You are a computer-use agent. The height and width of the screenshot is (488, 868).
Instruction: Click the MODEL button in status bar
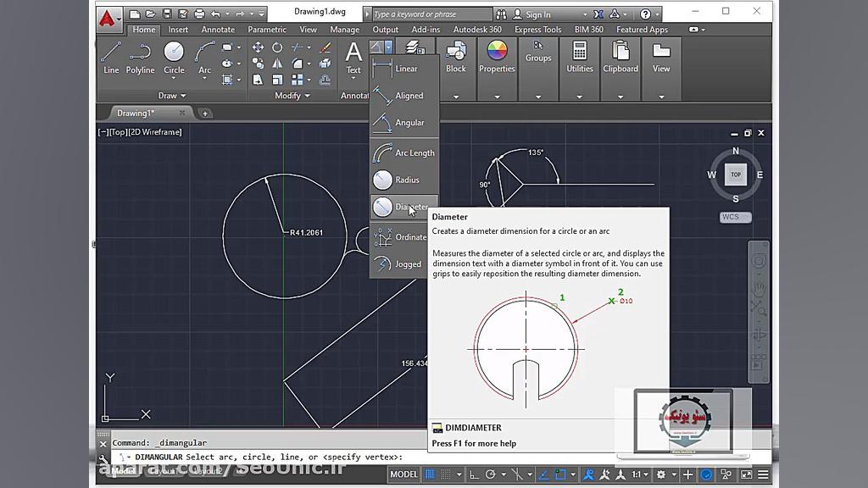(404, 474)
